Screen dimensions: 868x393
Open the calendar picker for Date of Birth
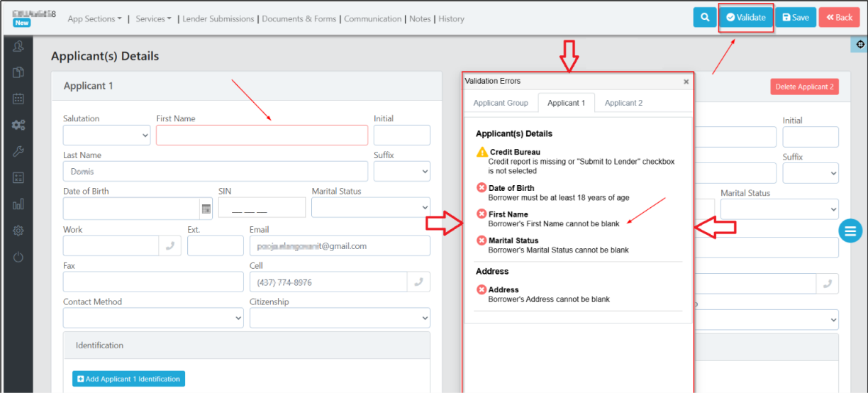[x=206, y=209]
